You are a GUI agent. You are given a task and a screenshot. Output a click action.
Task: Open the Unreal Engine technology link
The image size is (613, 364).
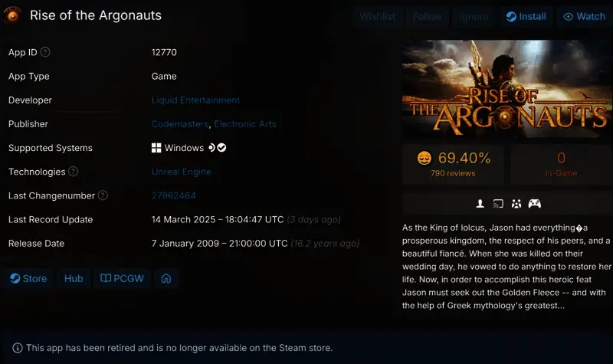[x=182, y=172]
